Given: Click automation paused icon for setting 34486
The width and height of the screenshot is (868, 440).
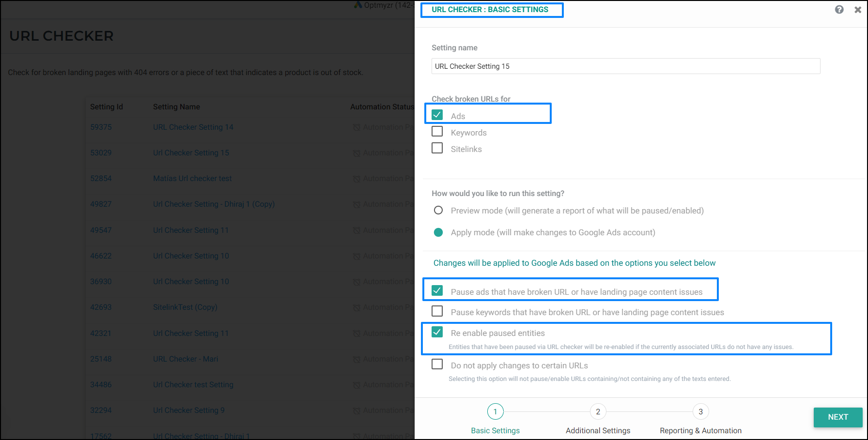Looking at the screenshot, I should pyautogui.click(x=356, y=385).
